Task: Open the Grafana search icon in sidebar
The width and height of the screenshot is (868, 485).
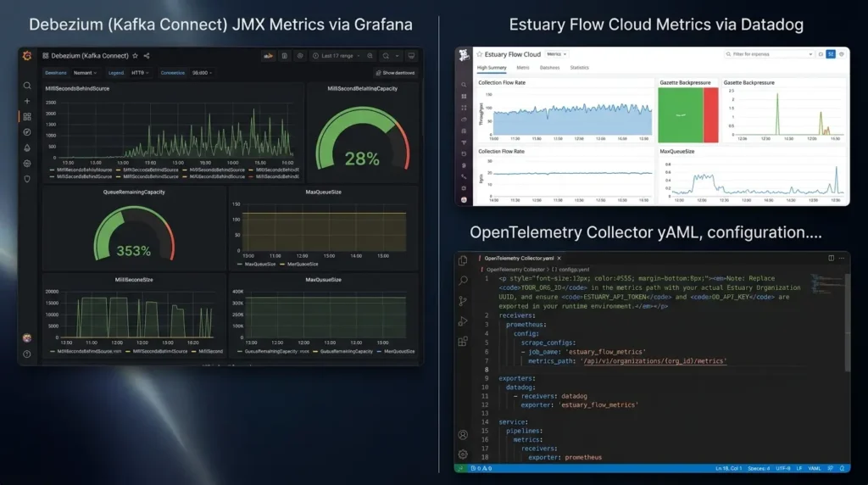Action: pyautogui.click(x=27, y=86)
